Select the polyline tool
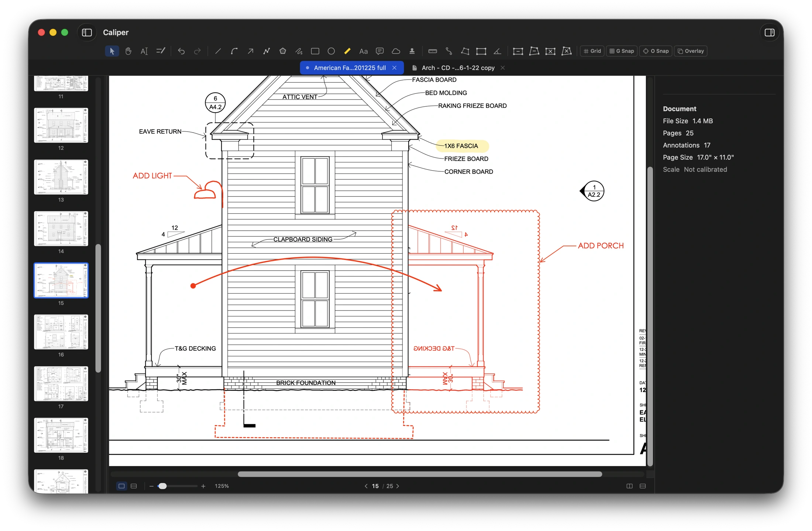812x531 pixels. (266, 51)
